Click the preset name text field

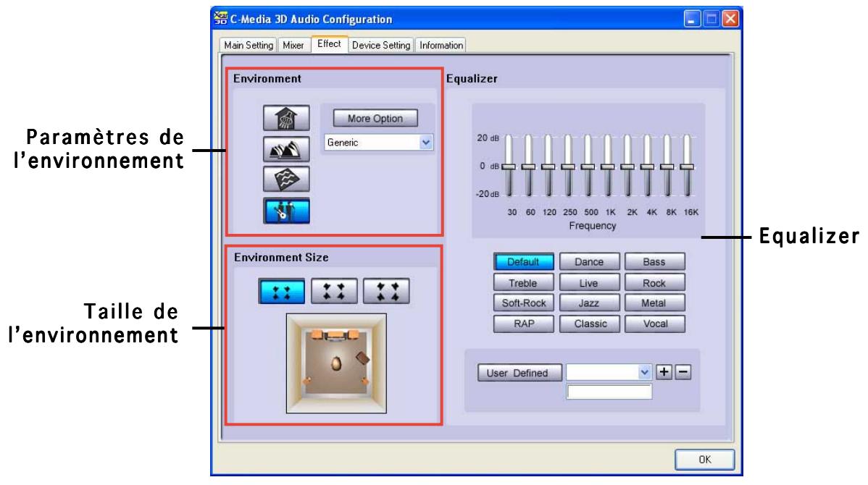609,392
